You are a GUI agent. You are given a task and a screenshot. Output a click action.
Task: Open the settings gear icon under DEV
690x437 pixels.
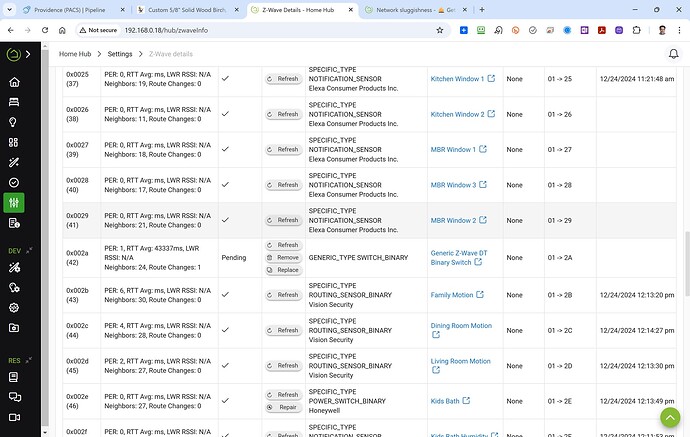[x=14, y=308]
